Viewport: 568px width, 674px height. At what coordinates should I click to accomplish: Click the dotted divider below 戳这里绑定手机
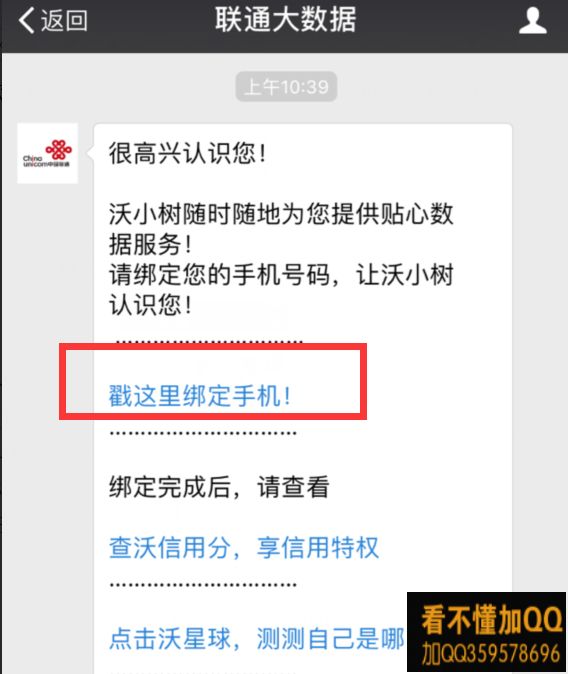(203, 433)
